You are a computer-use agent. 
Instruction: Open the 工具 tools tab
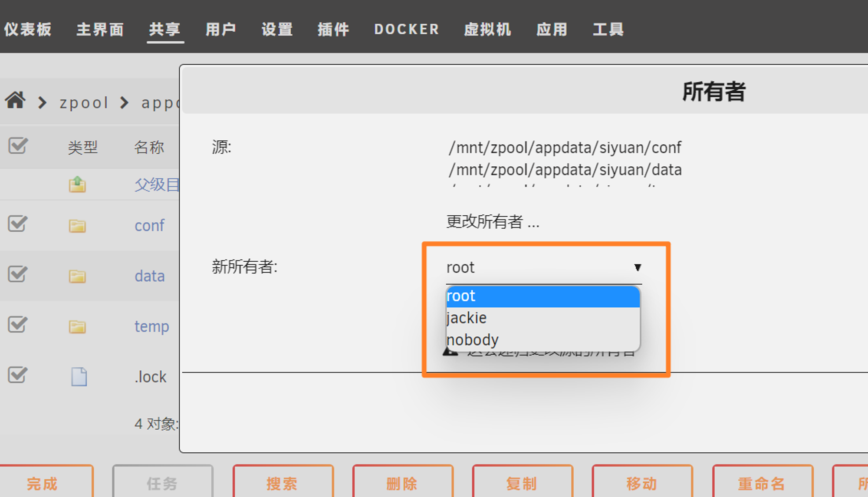[608, 29]
